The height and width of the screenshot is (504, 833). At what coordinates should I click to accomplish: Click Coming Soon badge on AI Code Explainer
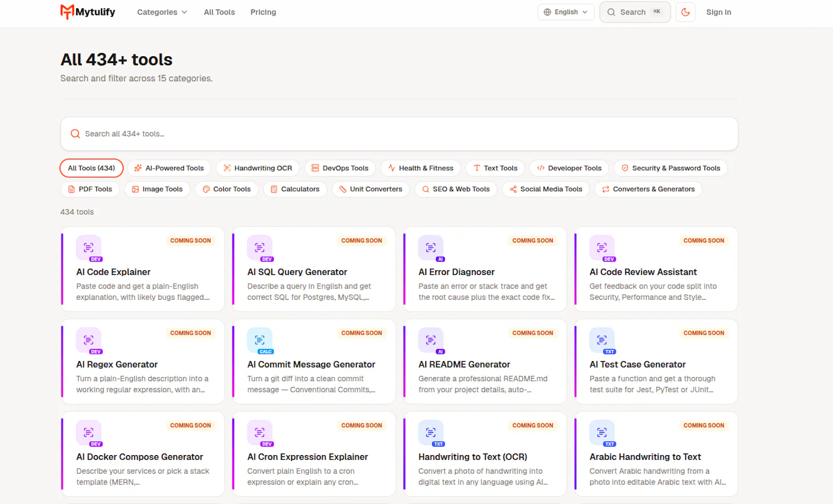pyautogui.click(x=191, y=241)
